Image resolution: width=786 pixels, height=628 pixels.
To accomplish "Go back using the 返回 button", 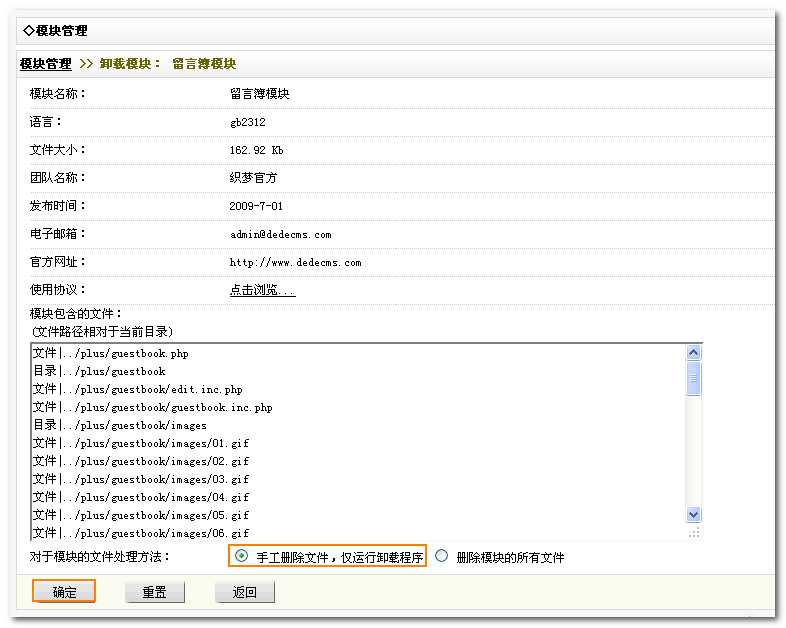I will 244,592.
